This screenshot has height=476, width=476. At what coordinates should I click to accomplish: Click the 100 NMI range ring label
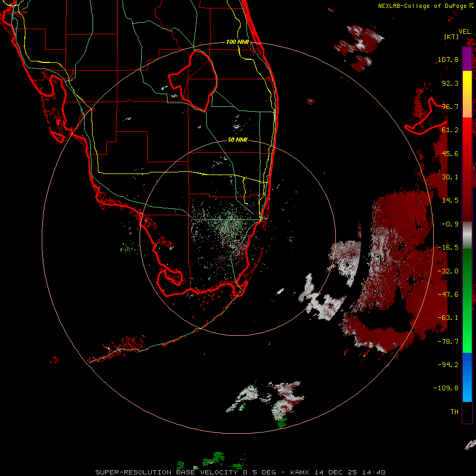coord(237,42)
